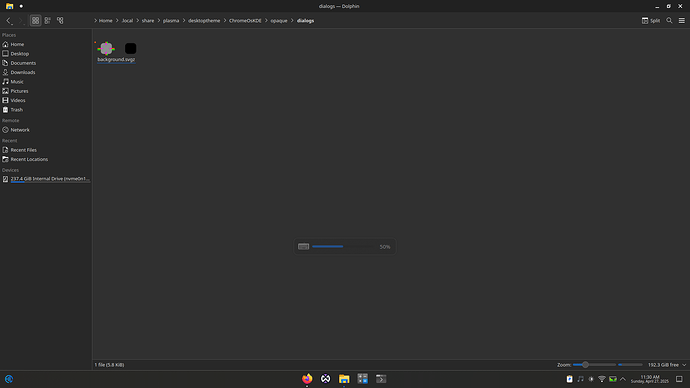The height and width of the screenshot is (388, 690).
Task: Navigate to .local in the breadcrumb
Action: coord(127,21)
